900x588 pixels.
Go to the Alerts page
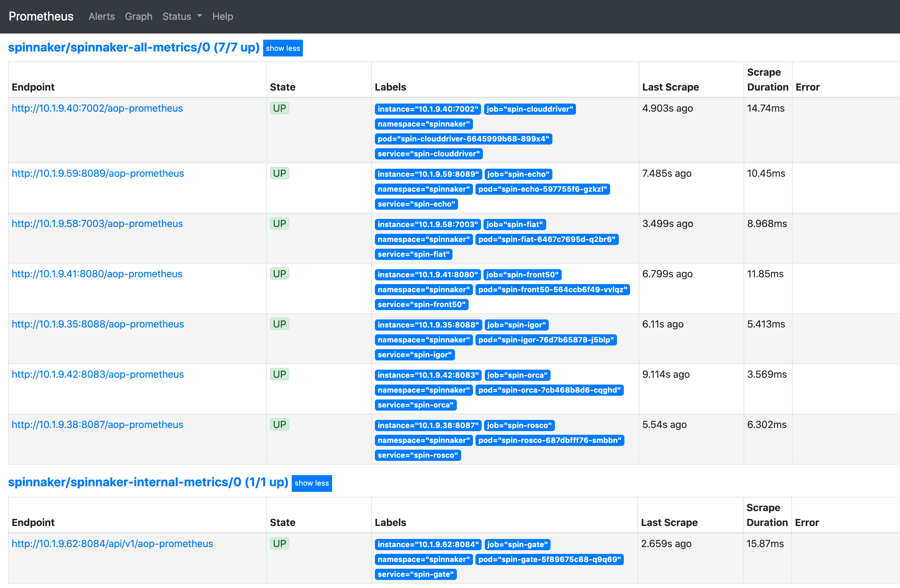pyautogui.click(x=101, y=16)
